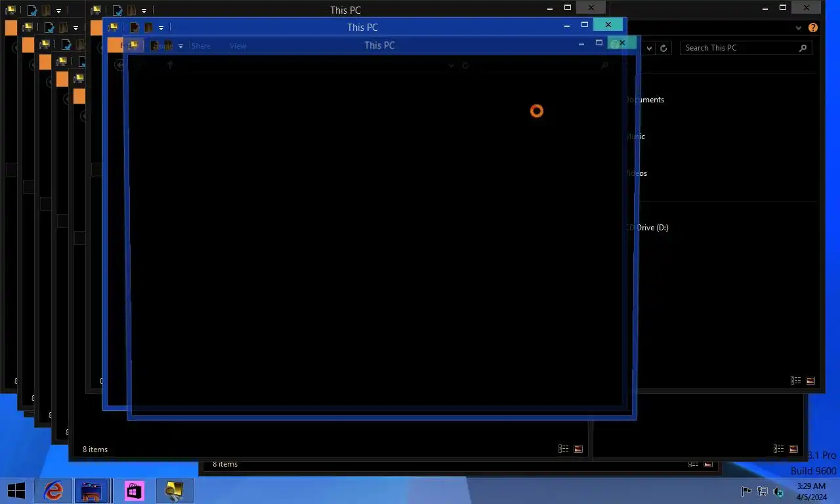Switch to large icons view in Search This PC window

pyautogui.click(x=810, y=381)
